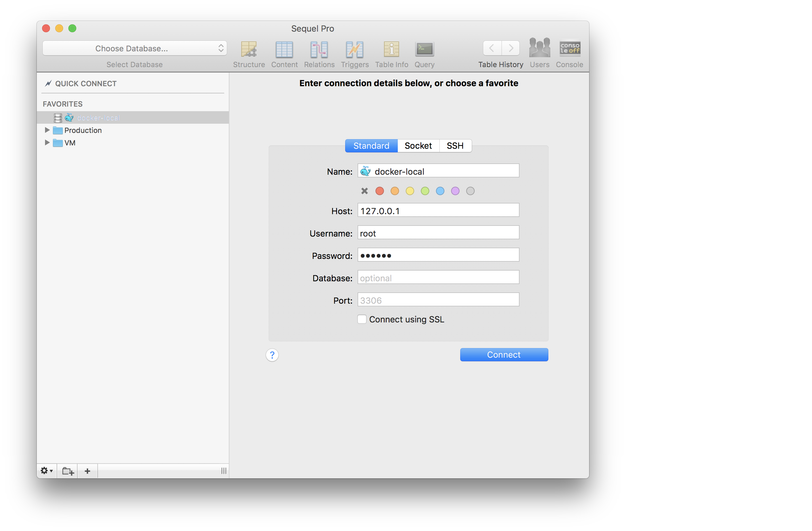Click the Host input field

pos(439,210)
